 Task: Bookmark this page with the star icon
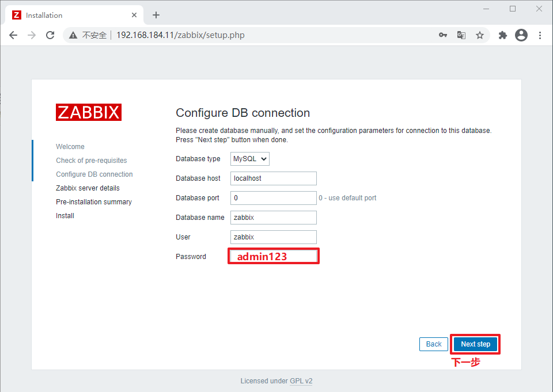[x=480, y=35]
